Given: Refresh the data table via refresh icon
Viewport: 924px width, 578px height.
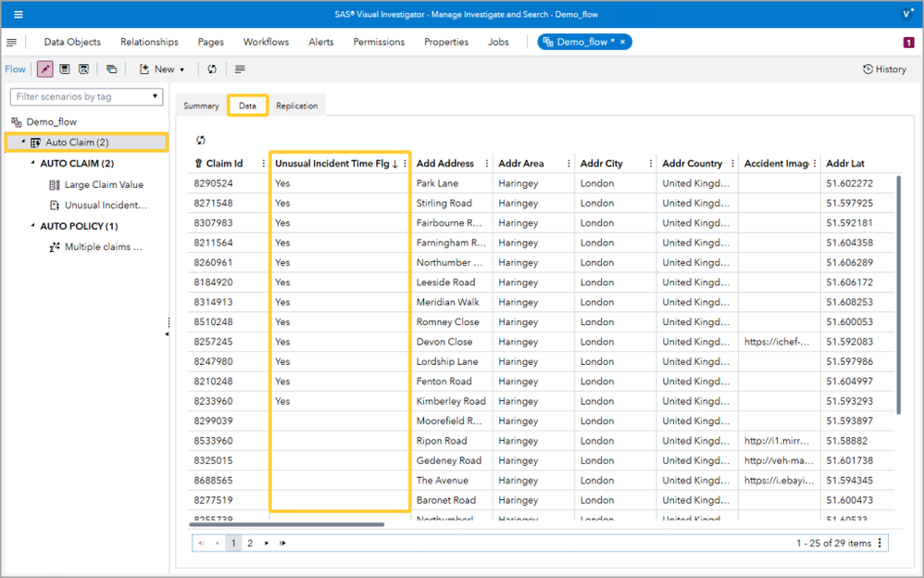Looking at the screenshot, I should (200, 140).
